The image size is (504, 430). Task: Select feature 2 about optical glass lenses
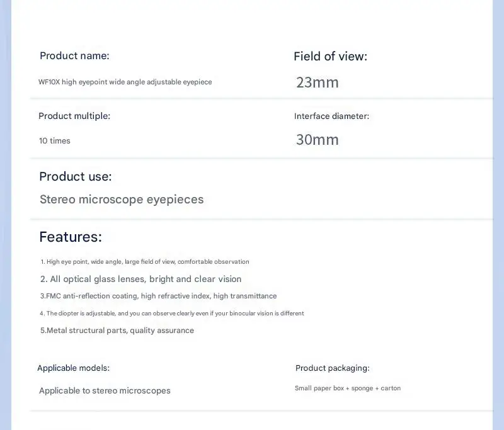(140, 279)
